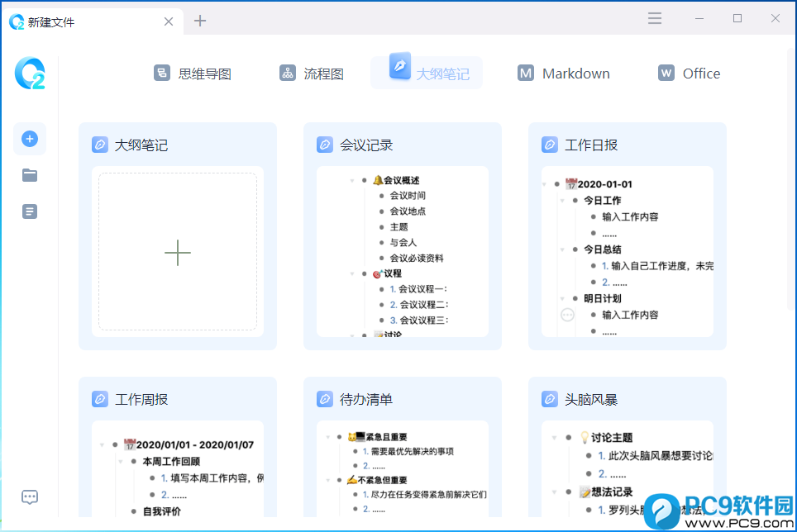Click the target emoji next to 议程
Image resolution: width=797 pixels, height=532 pixels.
(378, 273)
